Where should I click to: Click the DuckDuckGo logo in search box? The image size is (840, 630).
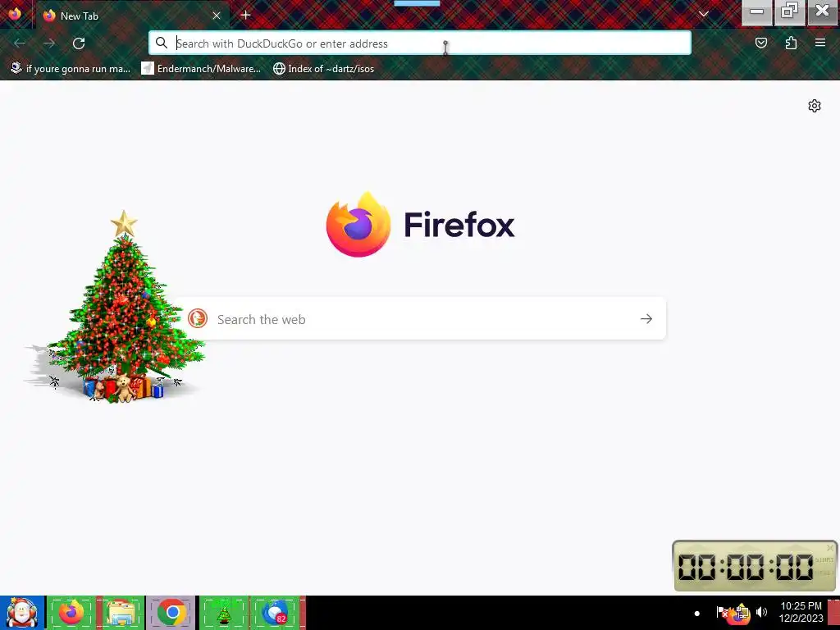point(198,319)
